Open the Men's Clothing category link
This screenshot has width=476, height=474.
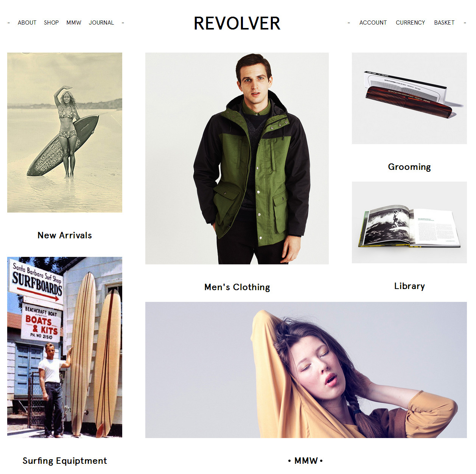pos(237,287)
